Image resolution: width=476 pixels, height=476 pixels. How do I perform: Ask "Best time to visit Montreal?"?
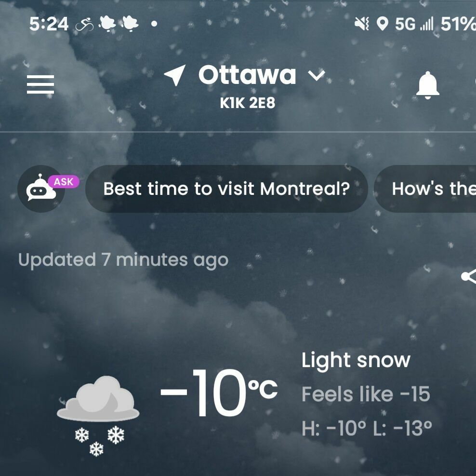click(x=226, y=189)
